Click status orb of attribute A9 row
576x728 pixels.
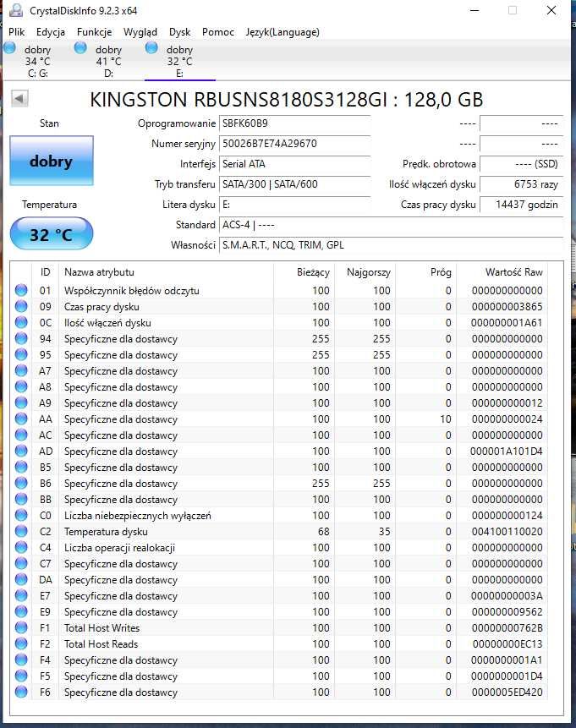coord(21,402)
